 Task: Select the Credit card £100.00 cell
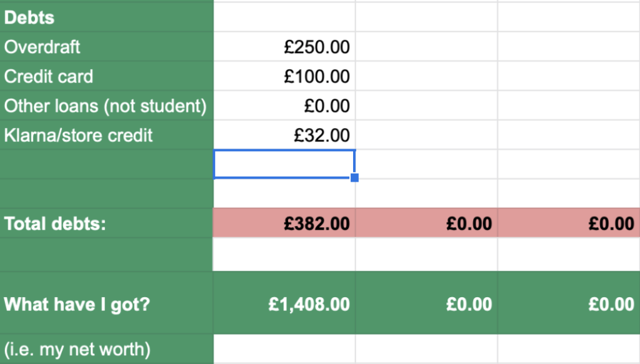click(x=284, y=76)
